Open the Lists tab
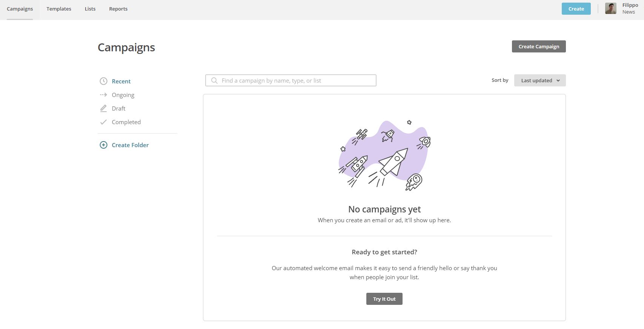644x329 pixels. click(90, 9)
